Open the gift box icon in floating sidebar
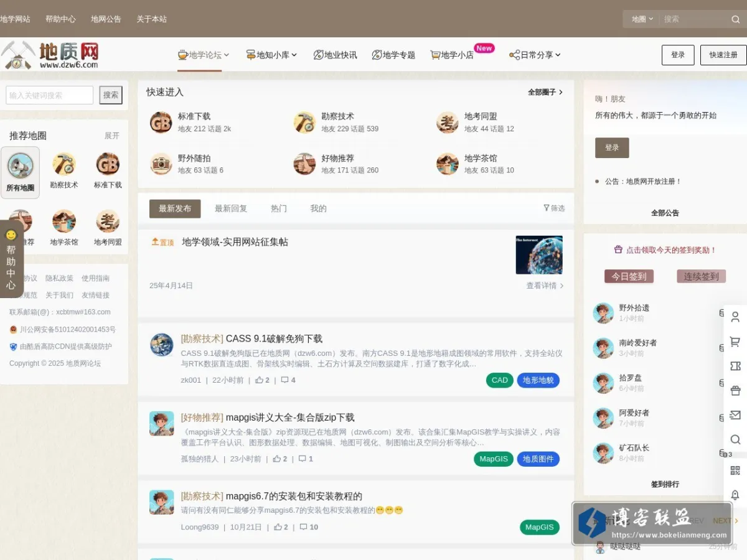Image resolution: width=747 pixels, height=560 pixels. pyautogui.click(x=735, y=391)
